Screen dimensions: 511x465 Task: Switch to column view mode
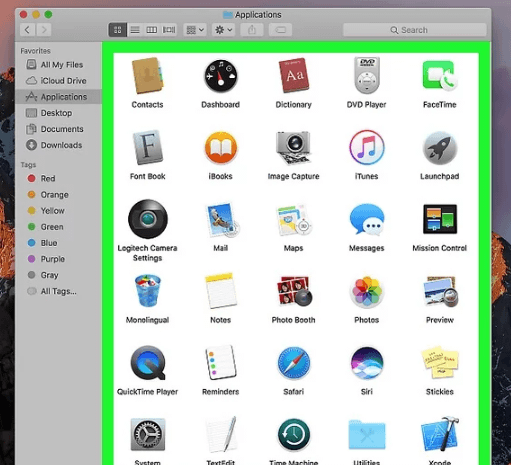coord(152,30)
